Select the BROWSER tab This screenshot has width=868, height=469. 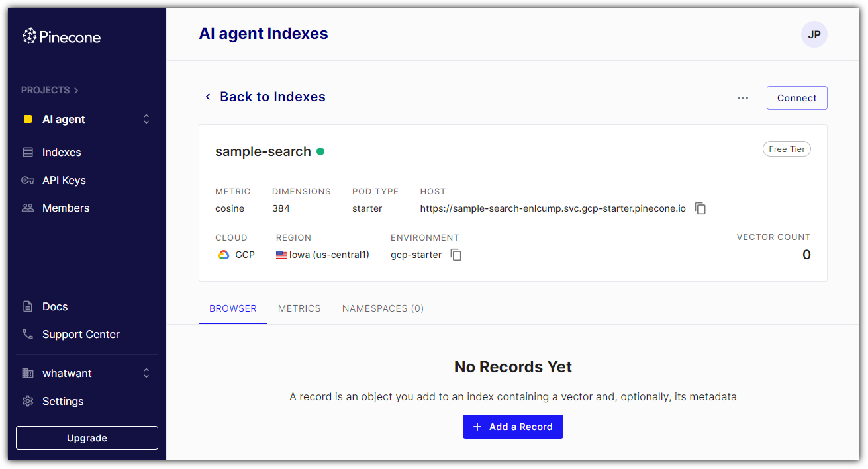pos(233,308)
